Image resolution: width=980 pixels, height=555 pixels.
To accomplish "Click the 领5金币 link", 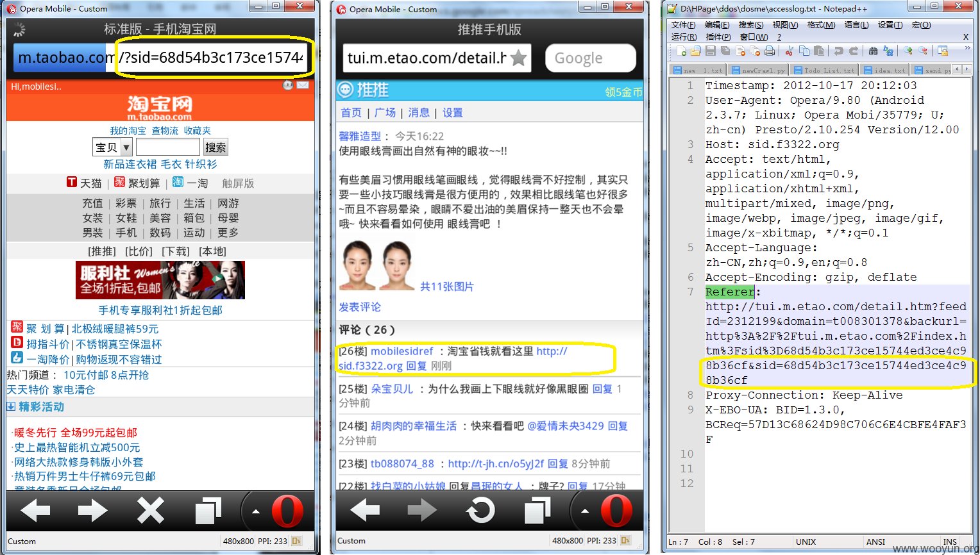I will 623,92.
